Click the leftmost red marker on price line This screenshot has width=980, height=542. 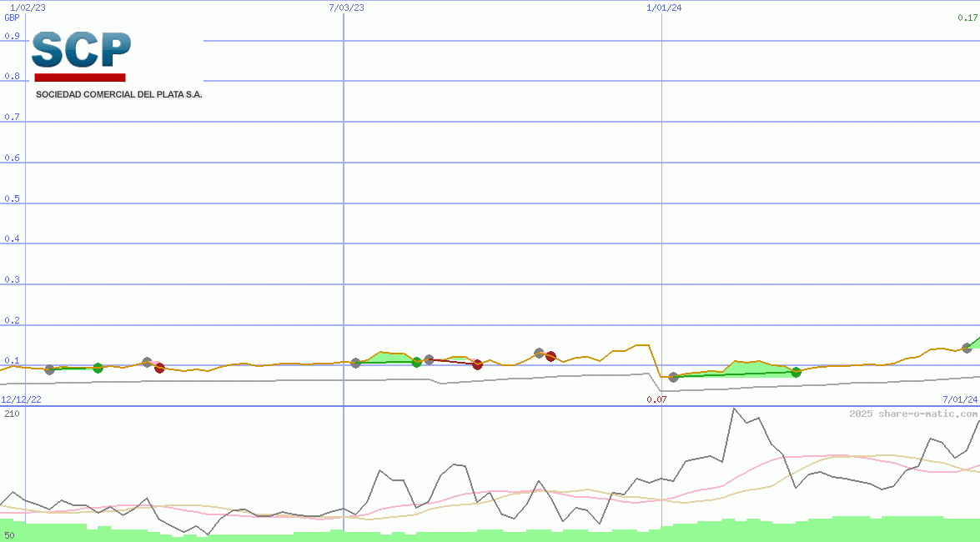(159, 368)
